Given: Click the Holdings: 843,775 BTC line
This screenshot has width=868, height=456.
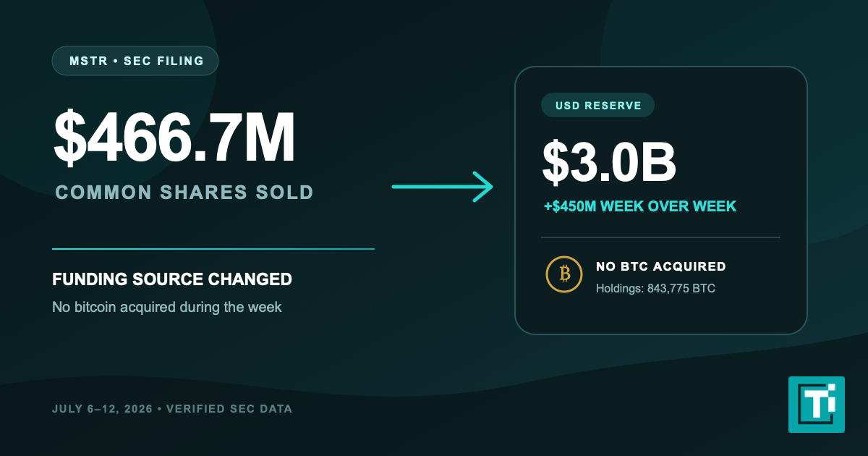Looking at the screenshot, I should point(655,289).
